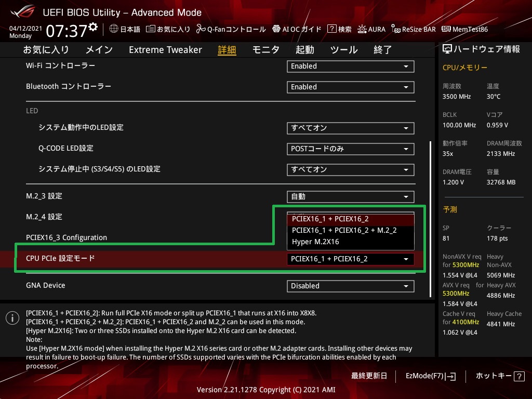
Task: Click the Q-Fan control fan icon
Action: [201, 29]
